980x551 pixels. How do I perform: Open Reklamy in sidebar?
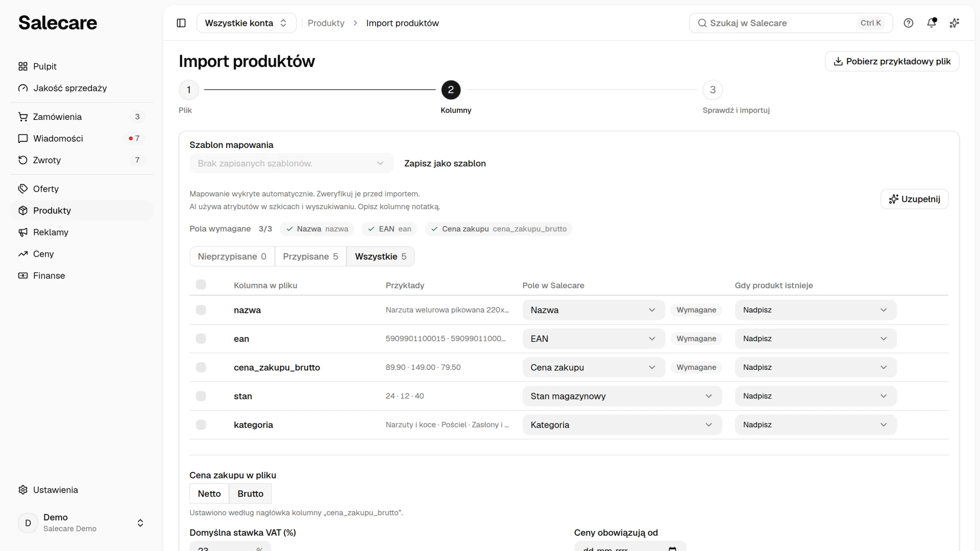(82, 232)
